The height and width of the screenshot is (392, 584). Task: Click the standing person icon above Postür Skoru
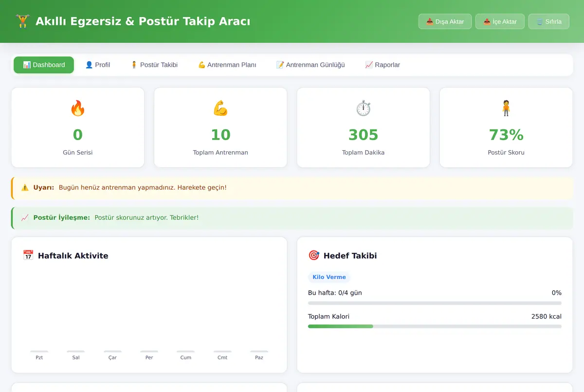click(506, 108)
